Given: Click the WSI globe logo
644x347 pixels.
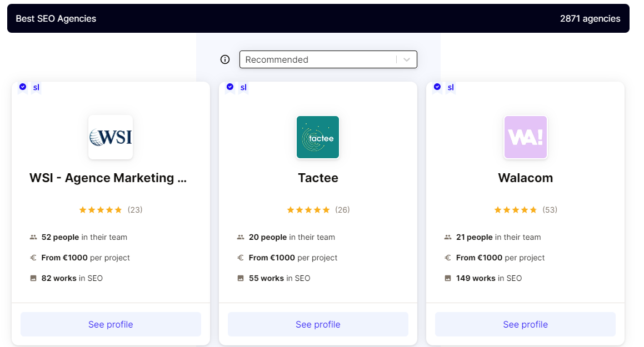Looking at the screenshot, I should pos(111,137).
